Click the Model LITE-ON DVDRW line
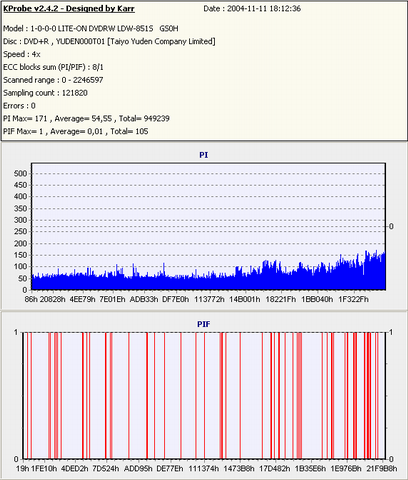The height and width of the screenshot is (480, 408). point(91,29)
